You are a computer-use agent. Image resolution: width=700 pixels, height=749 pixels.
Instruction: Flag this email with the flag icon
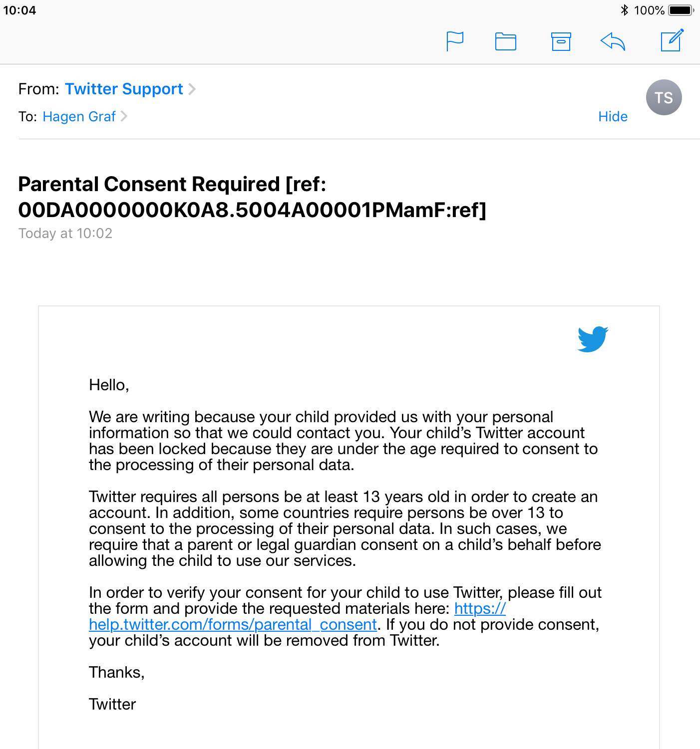(455, 41)
